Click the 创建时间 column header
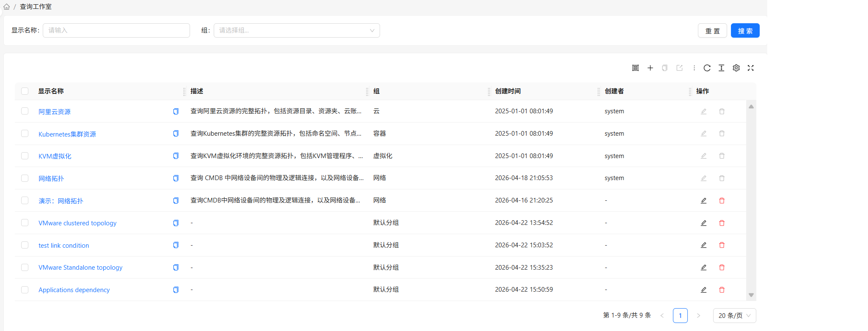Screen dimensions: 868x331 508,91
